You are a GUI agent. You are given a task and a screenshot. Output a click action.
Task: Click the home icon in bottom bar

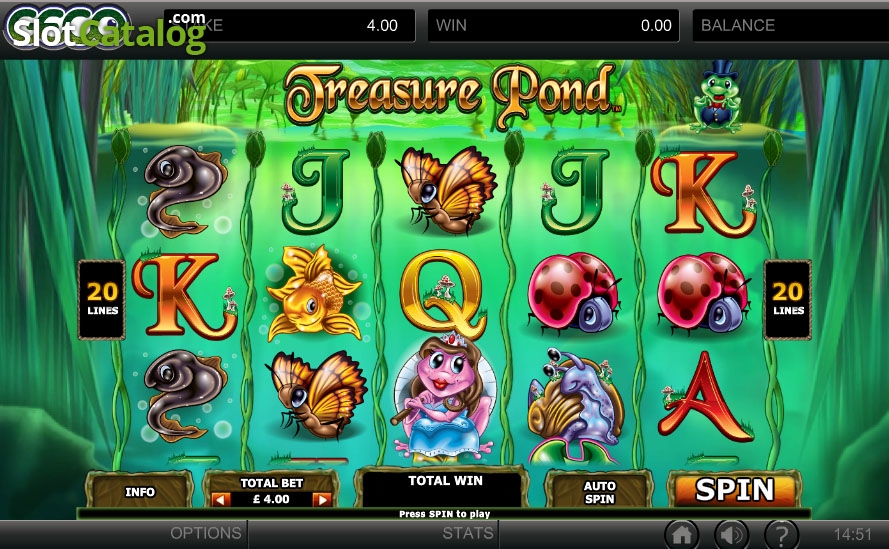pos(682,534)
